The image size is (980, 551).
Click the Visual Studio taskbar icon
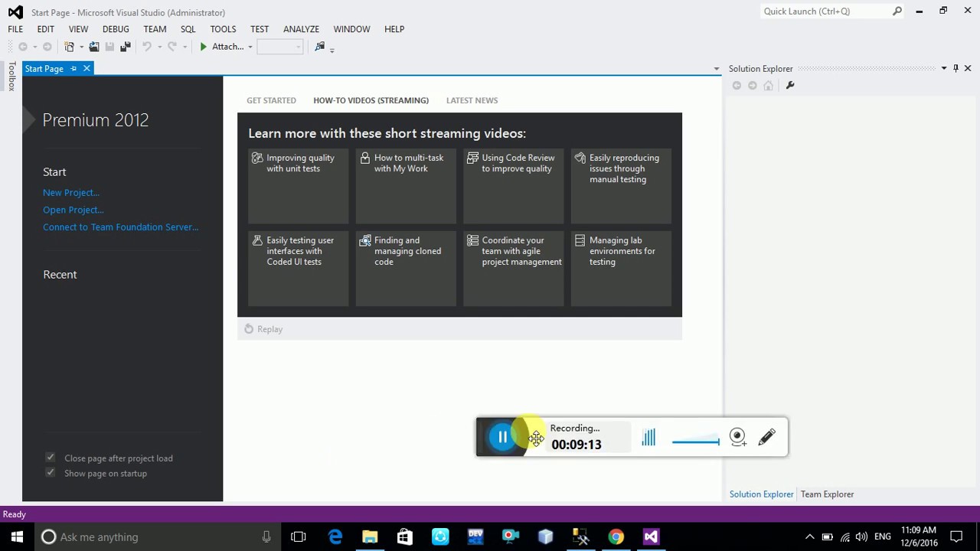click(x=651, y=537)
